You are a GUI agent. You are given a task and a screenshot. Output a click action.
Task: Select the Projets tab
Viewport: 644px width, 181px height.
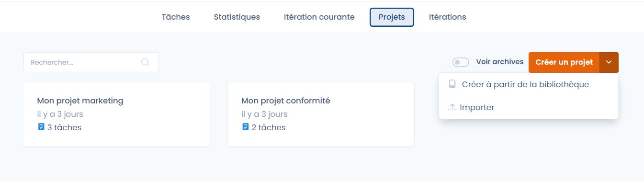click(392, 17)
